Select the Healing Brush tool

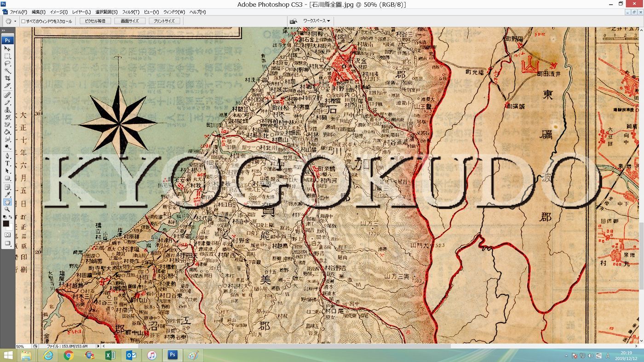tap(7, 95)
